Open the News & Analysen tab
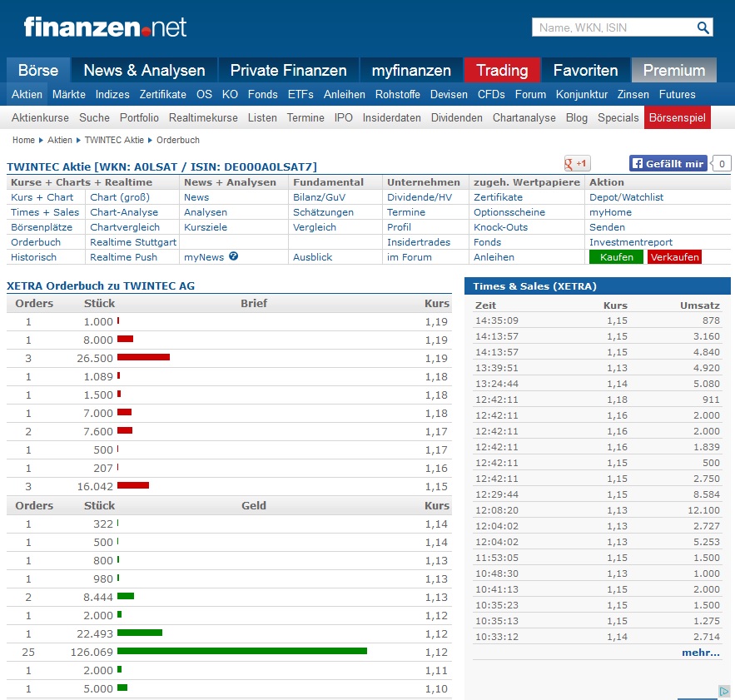The height and width of the screenshot is (700, 735). click(x=144, y=71)
